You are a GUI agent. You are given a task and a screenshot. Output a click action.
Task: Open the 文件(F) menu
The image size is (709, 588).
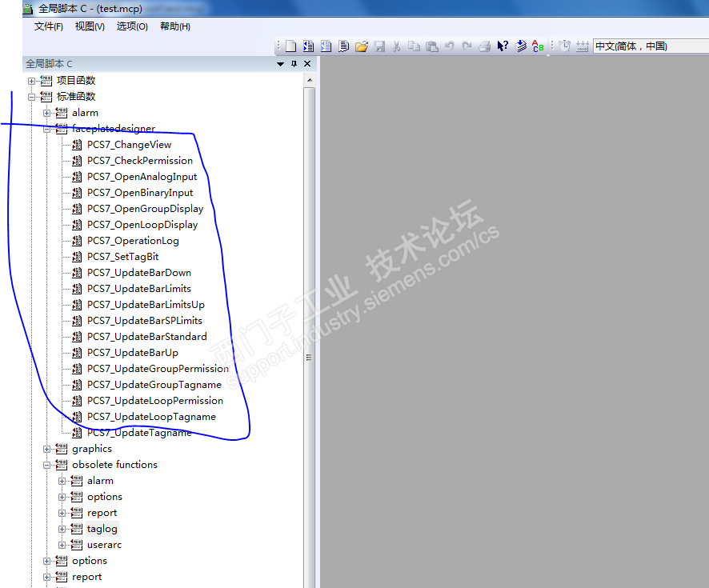[x=48, y=26]
